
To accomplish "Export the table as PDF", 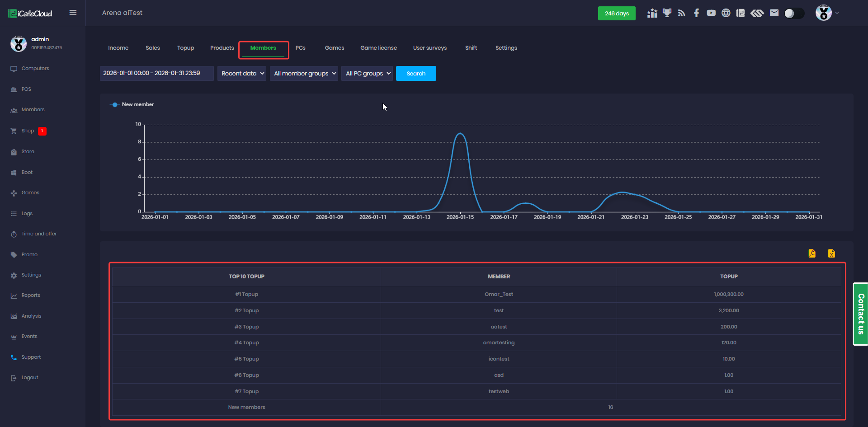I will coord(812,253).
